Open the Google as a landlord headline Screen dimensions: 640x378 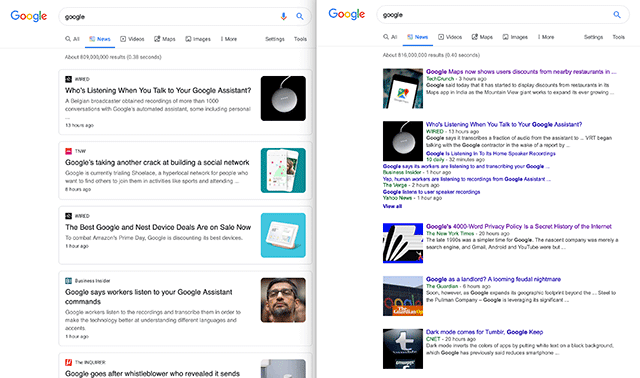[x=493, y=279]
